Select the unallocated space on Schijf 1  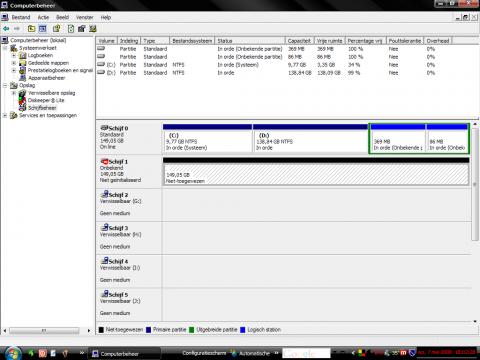click(316, 174)
